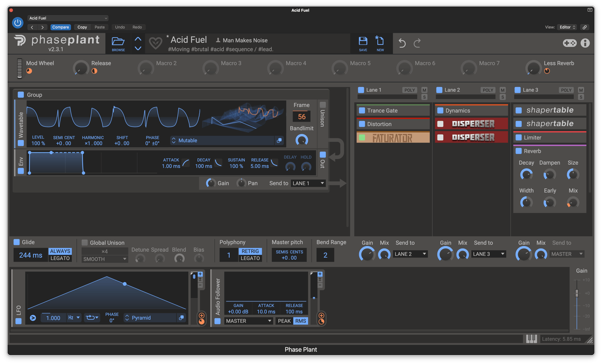
Task: Click the Undo text button in header
Action: (x=120, y=27)
